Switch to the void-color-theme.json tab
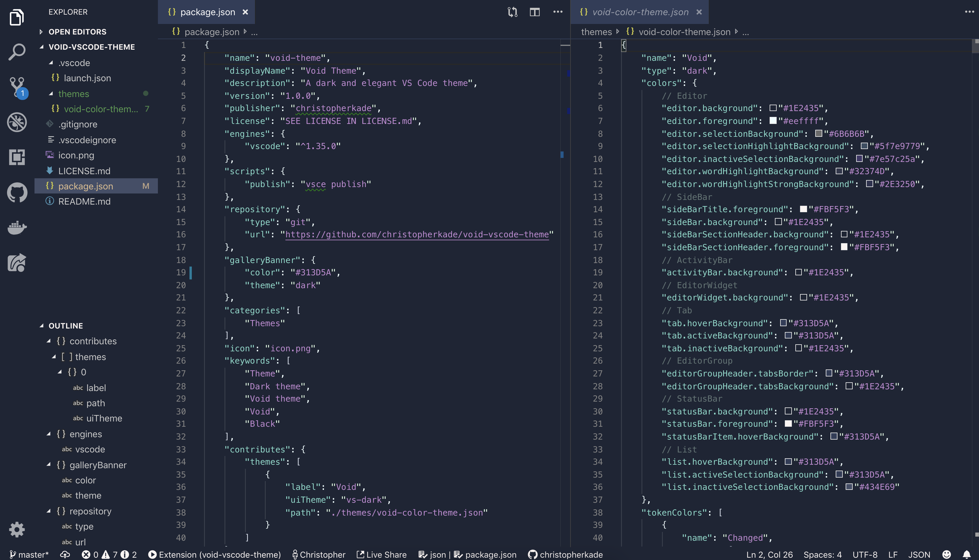The width and height of the screenshot is (979, 560). (x=640, y=12)
